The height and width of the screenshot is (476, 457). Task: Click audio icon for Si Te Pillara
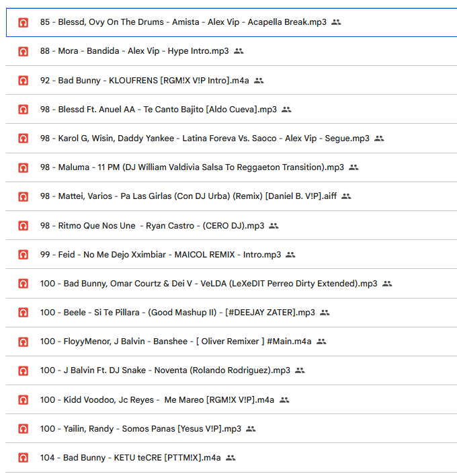point(24,313)
